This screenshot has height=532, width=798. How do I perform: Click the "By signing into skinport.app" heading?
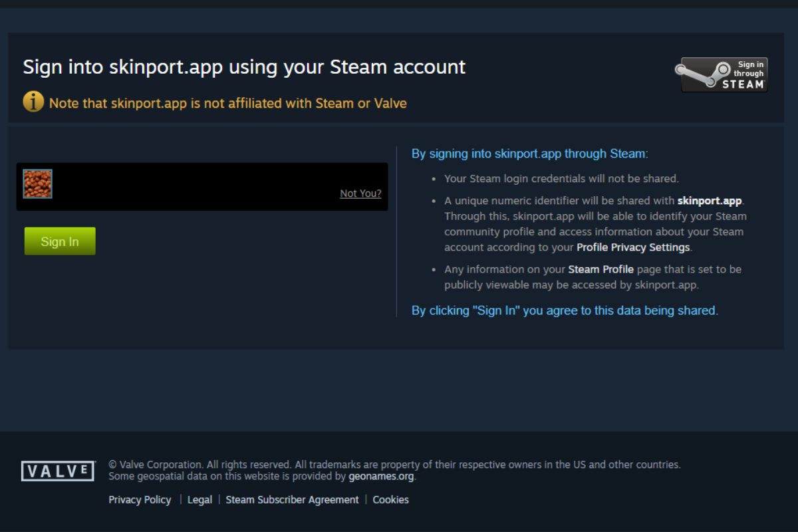(x=529, y=154)
